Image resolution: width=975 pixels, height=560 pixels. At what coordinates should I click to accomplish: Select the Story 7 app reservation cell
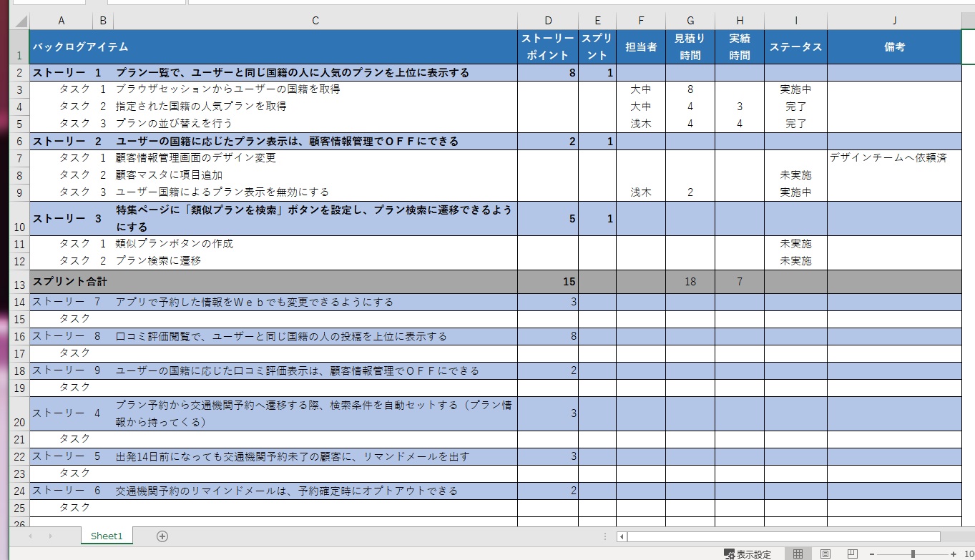point(315,303)
